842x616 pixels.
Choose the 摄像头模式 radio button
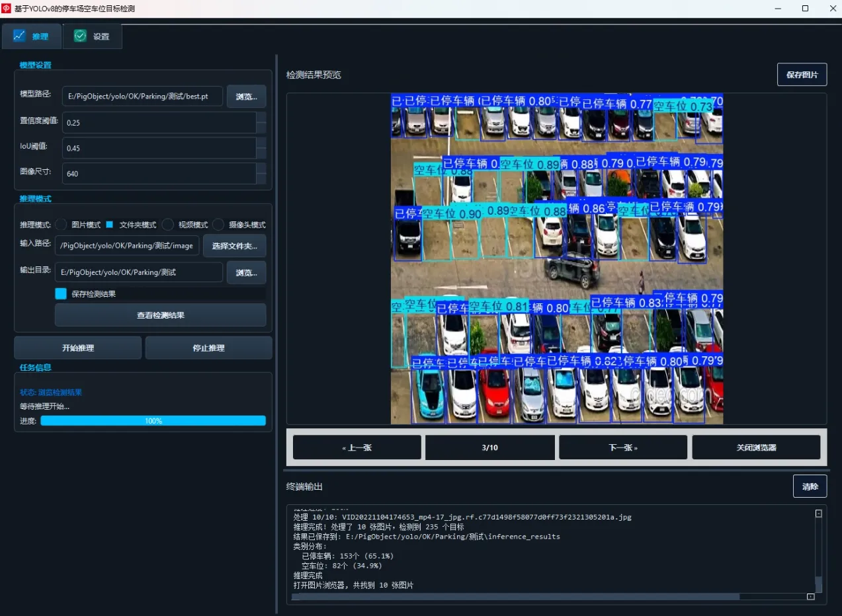(218, 225)
